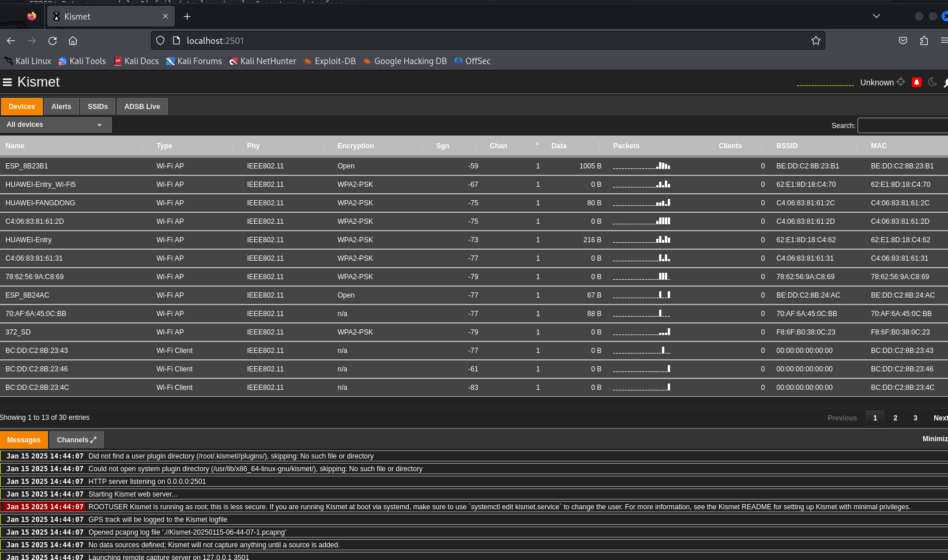
Task: Close the Kismet browser tab
Action: pyautogui.click(x=165, y=16)
